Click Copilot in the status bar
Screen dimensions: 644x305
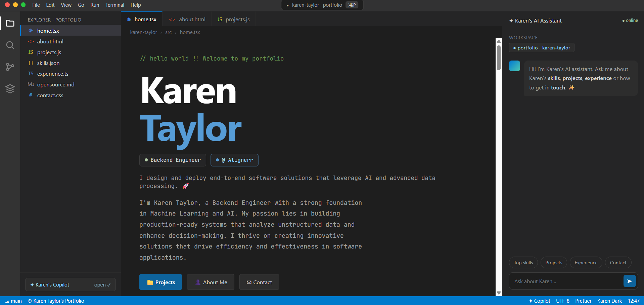pyautogui.click(x=539, y=301)
